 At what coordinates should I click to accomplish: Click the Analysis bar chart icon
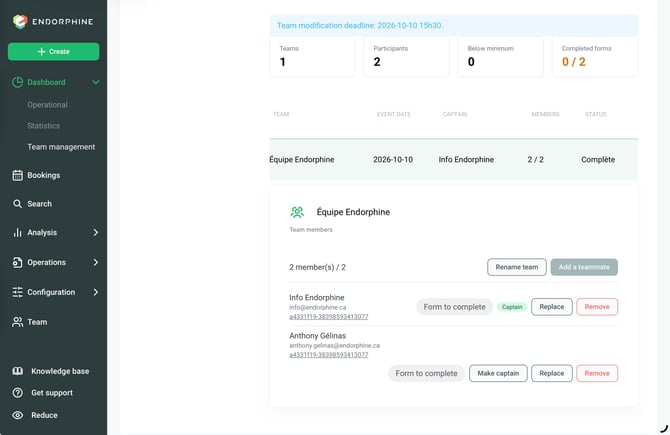[x=18, y=232]
